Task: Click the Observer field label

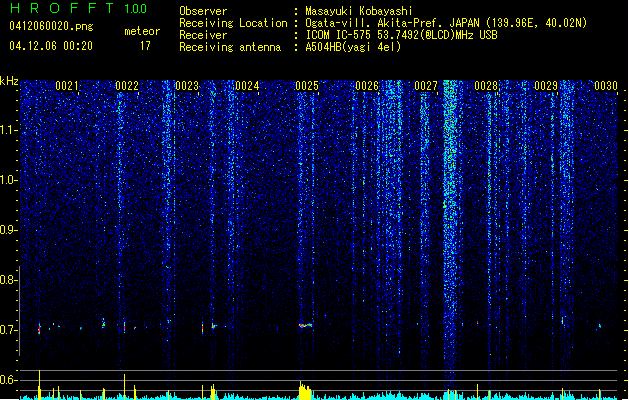Action: [x=203, y=11]
